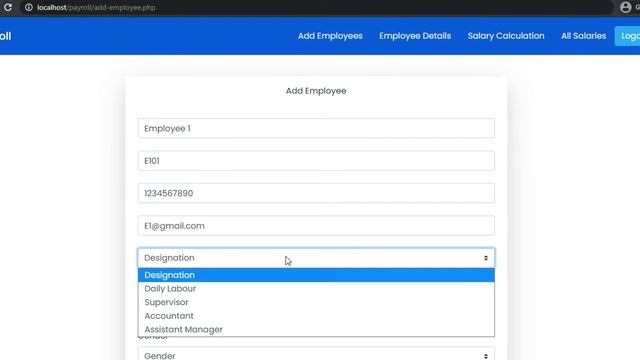Screen dimensions: 640x360
Task: Open the Add Employees nav link
Action: [x=330, y=36]
